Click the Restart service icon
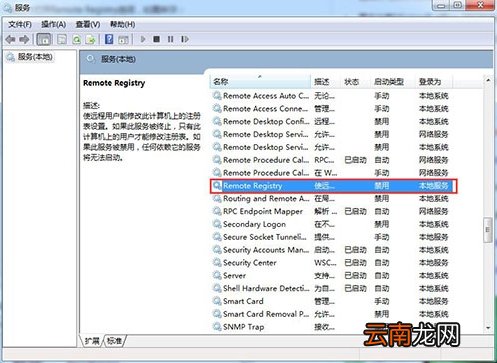 (185, 39)
